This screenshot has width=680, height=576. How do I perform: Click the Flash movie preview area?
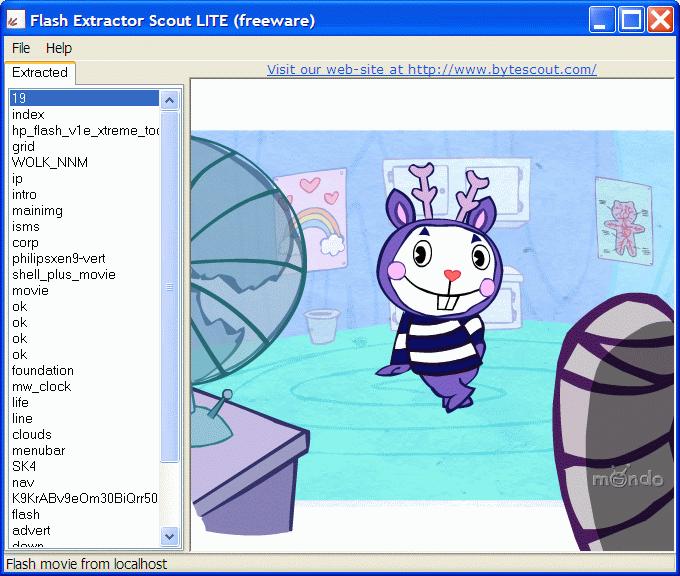(x=432, y=315)
